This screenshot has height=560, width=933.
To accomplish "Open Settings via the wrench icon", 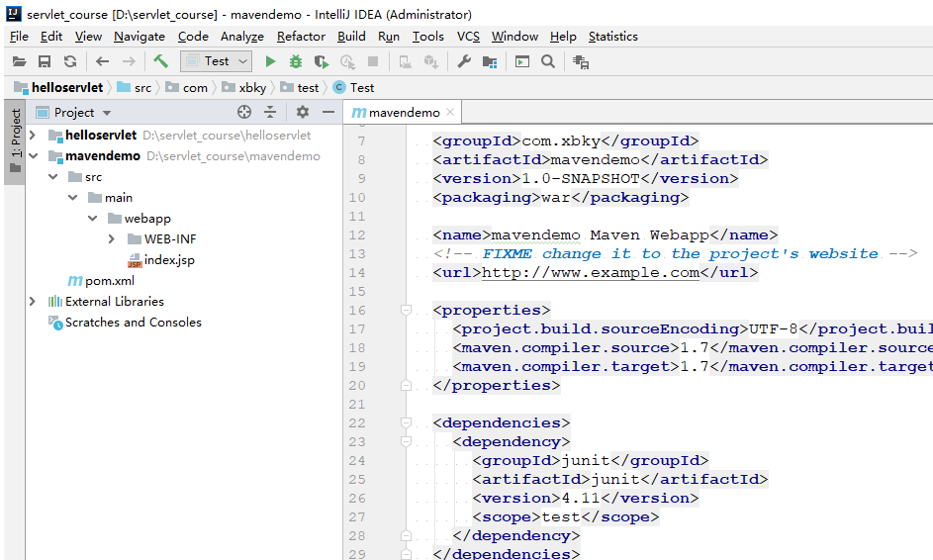I will (463, 61).
